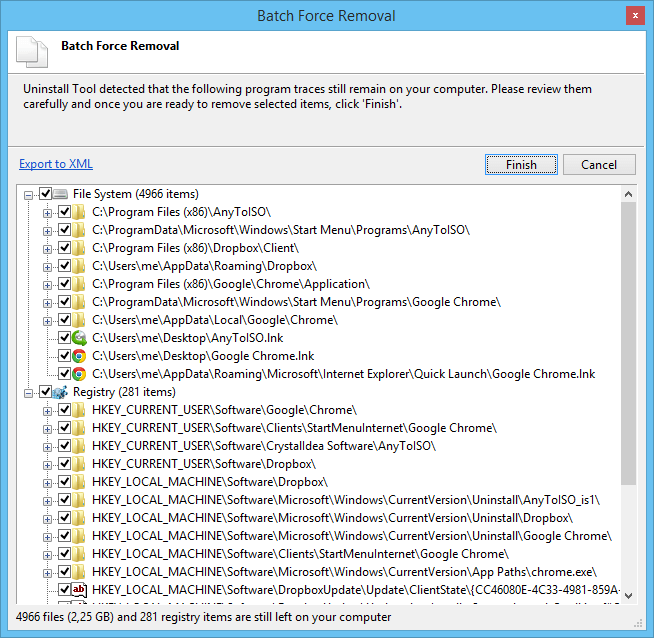Open the Export to XML link
This screenshot has height=638, width=654.
56,164
